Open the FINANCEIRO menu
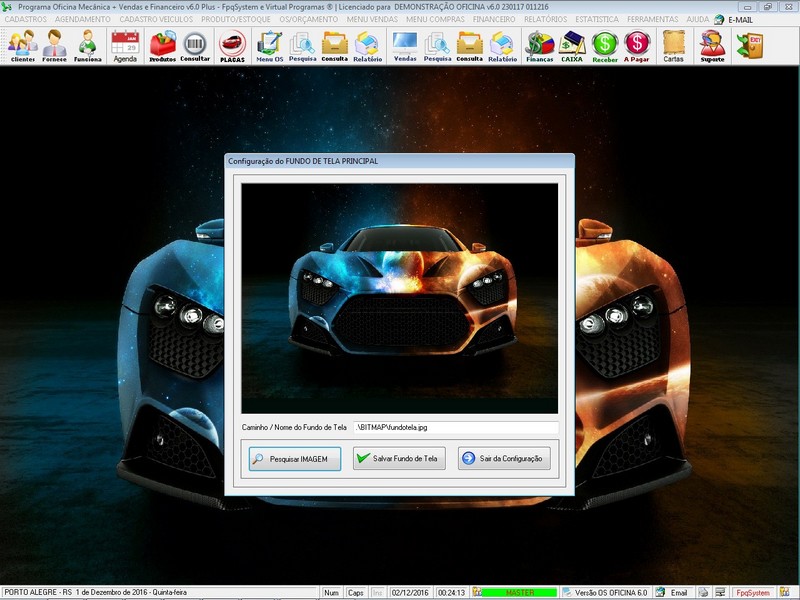This screenshot has width=800, height=600. pyautogui.click(x=494, y=19)
